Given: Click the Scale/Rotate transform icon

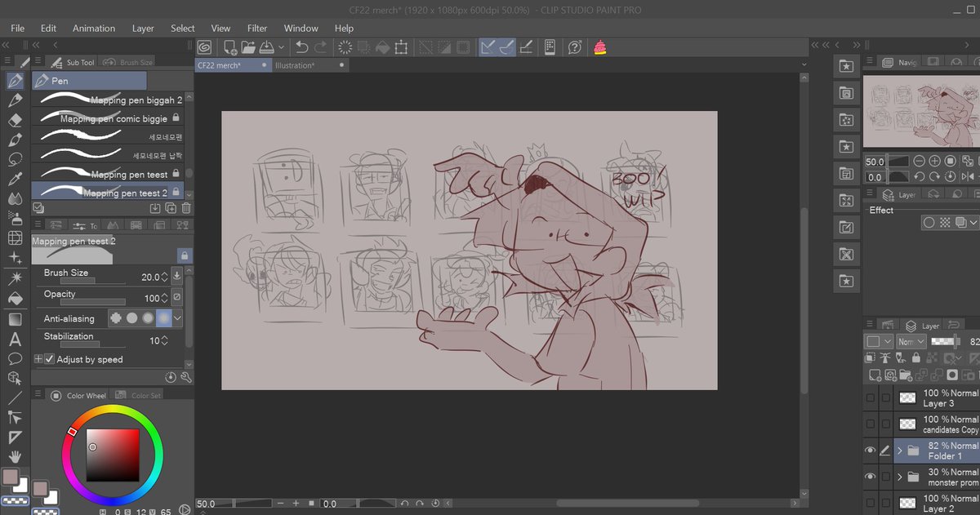Looking at the screenshot, I should point(401,47).
